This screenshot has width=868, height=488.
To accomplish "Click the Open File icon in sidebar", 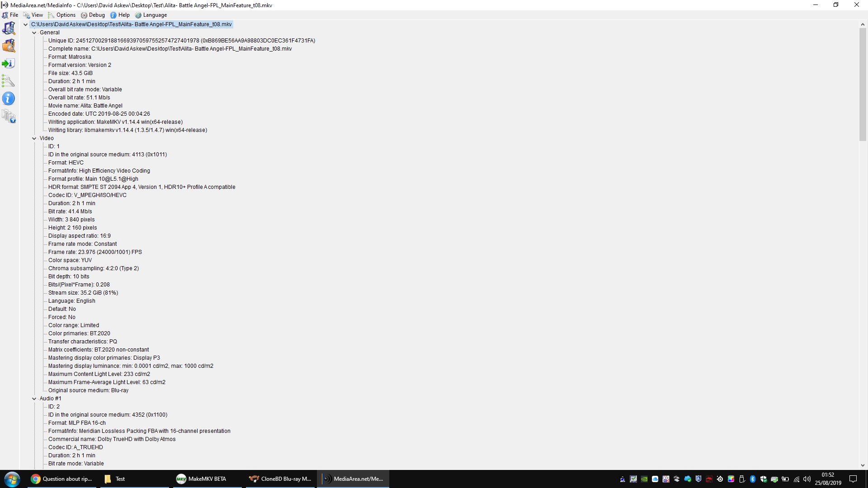I will [x=9, y=28].
